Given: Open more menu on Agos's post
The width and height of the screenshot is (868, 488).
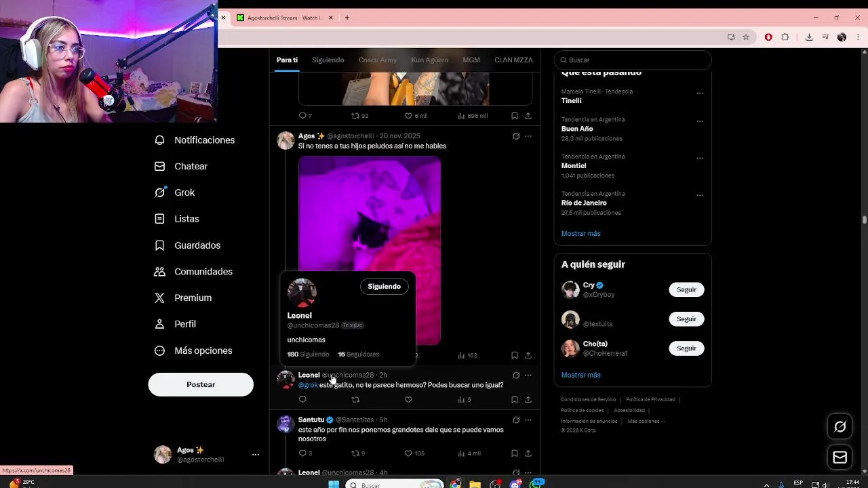Looking at the screenshot, I should [x=528, y=136].
